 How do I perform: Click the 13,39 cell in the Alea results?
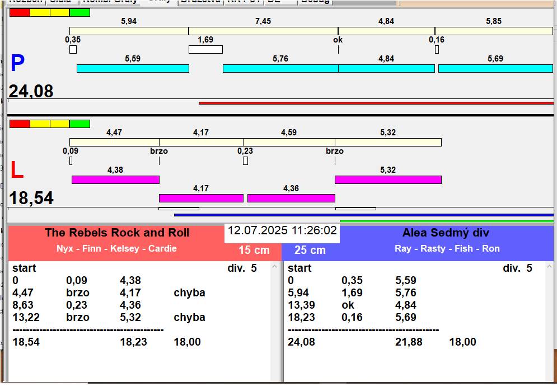301,305
